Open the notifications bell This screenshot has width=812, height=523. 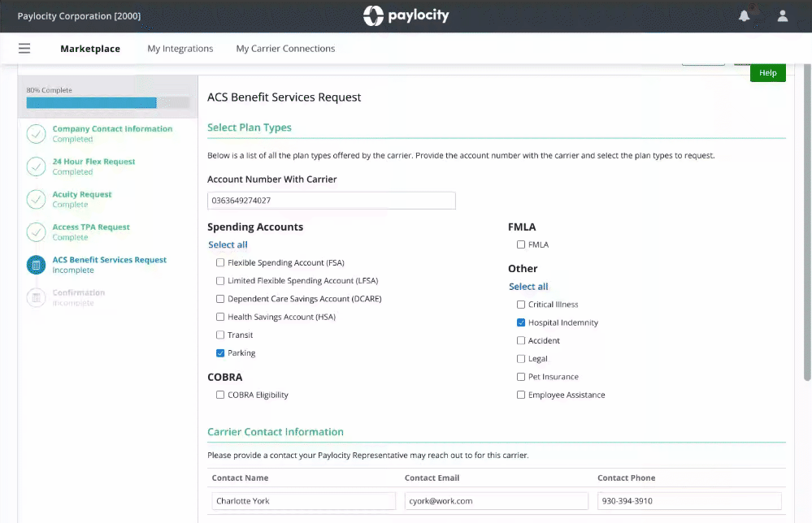click(745, 16)
